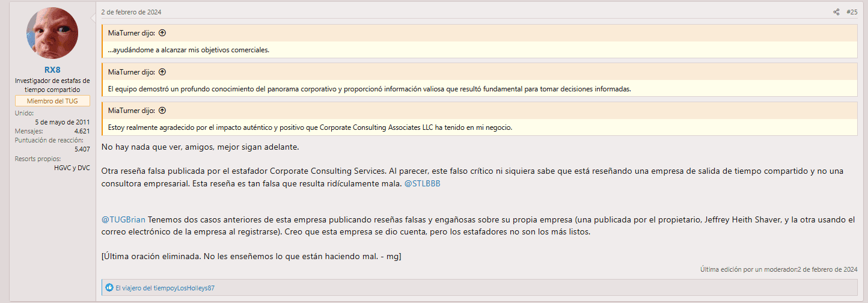Screen dimensions: 868x303
Task: Open the #25 post permalink
Action: 852,12
